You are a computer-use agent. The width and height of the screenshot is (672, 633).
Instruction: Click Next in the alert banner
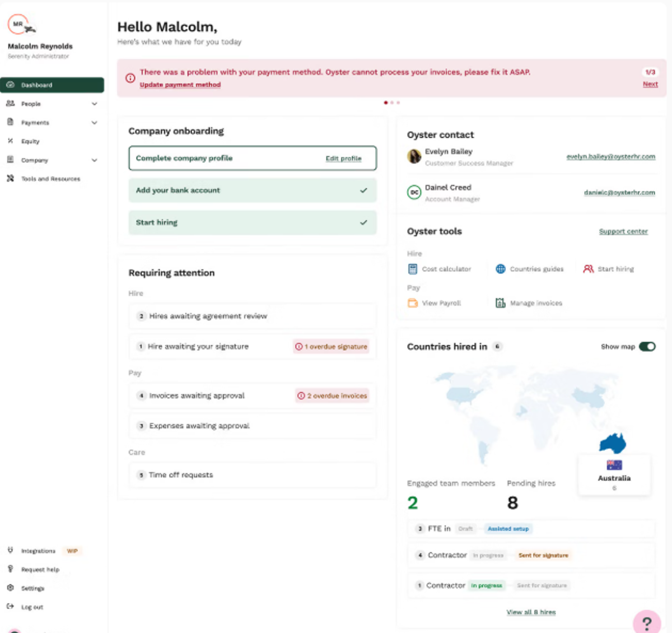tap(650, 84)
